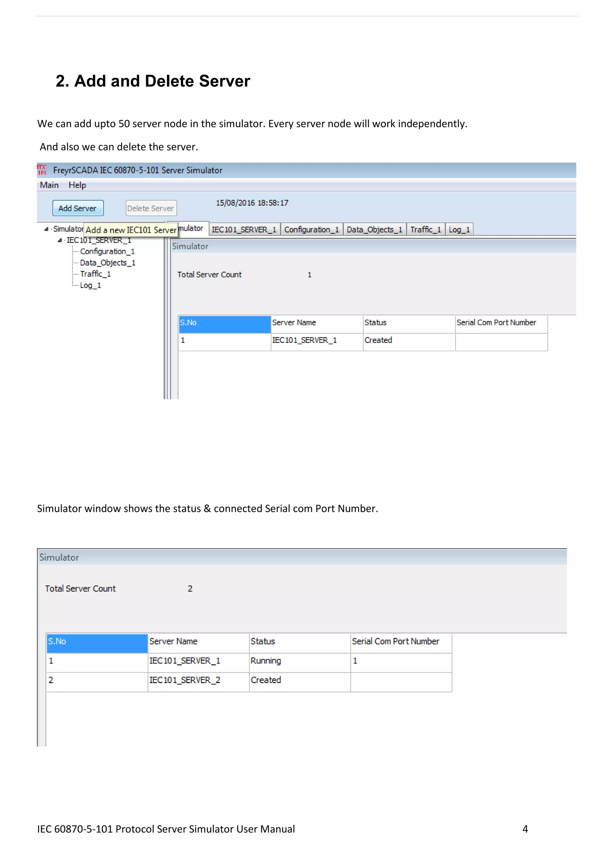
Task: Click the S.No column header in upper table
Action: click(225, 324)
